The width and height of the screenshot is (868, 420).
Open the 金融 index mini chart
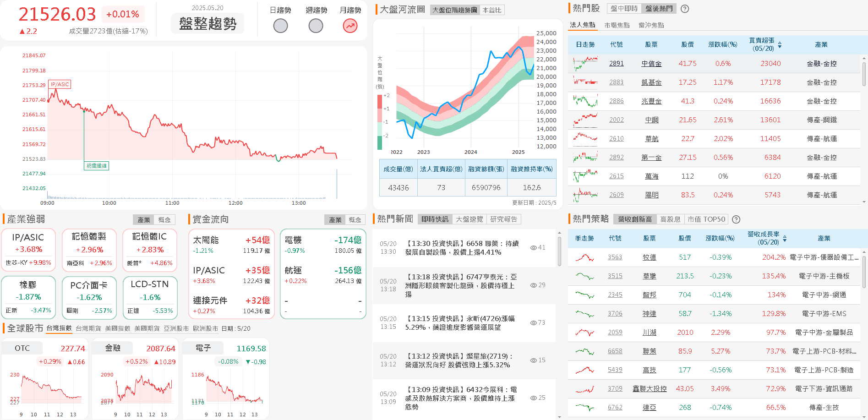point(134,378)
